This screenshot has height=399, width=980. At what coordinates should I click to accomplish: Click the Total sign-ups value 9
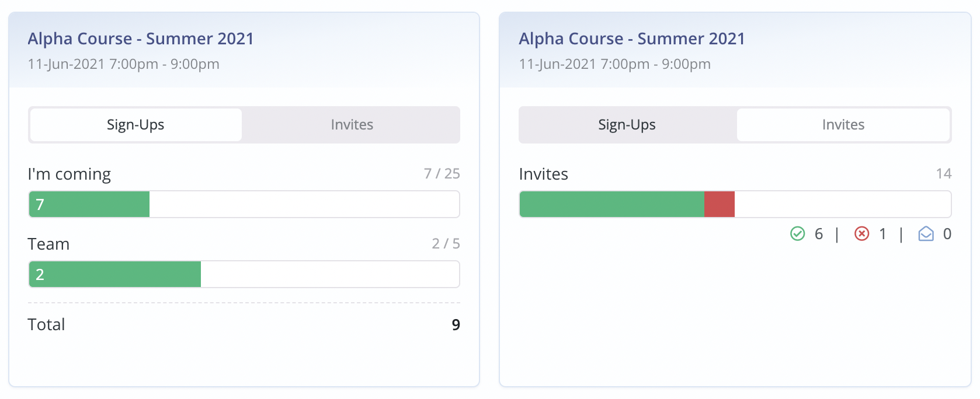click(x=456, y=325)
